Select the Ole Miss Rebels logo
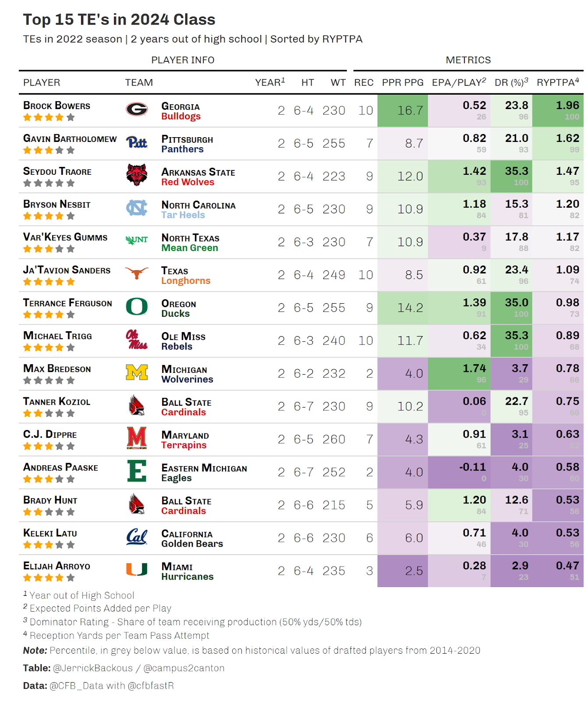Screen dimensions: 588x701 pos(137,339)
